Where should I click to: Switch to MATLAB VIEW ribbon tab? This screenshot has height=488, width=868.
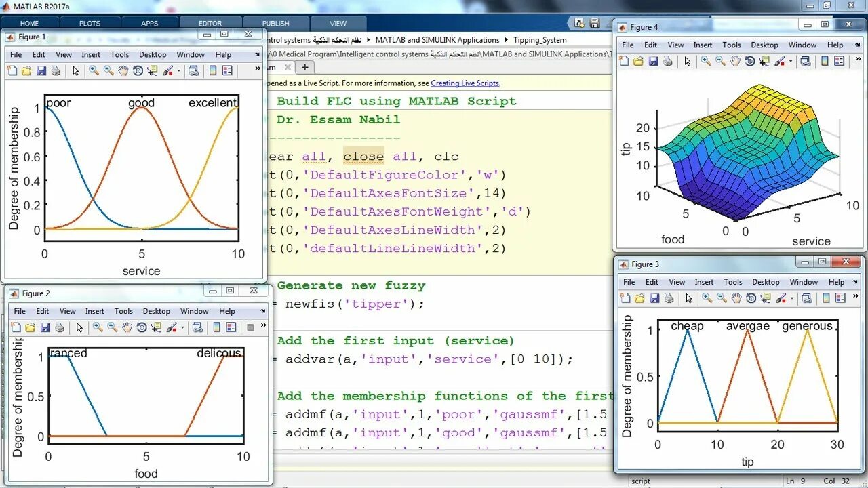tap(338, 23)
